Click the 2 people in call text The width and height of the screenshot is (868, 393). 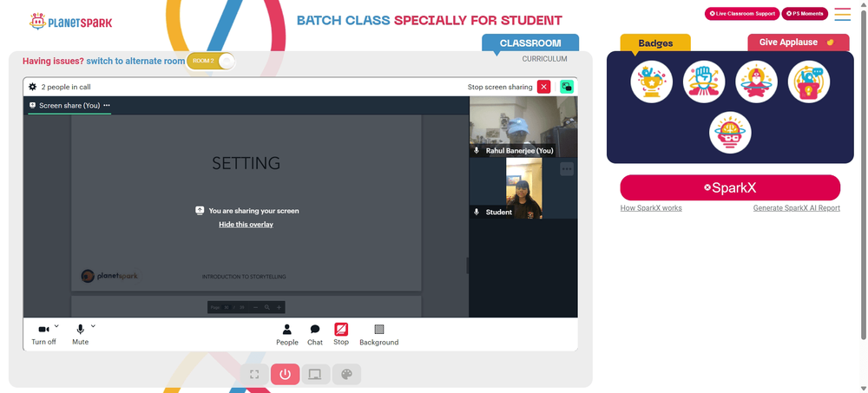coord(66,87)
